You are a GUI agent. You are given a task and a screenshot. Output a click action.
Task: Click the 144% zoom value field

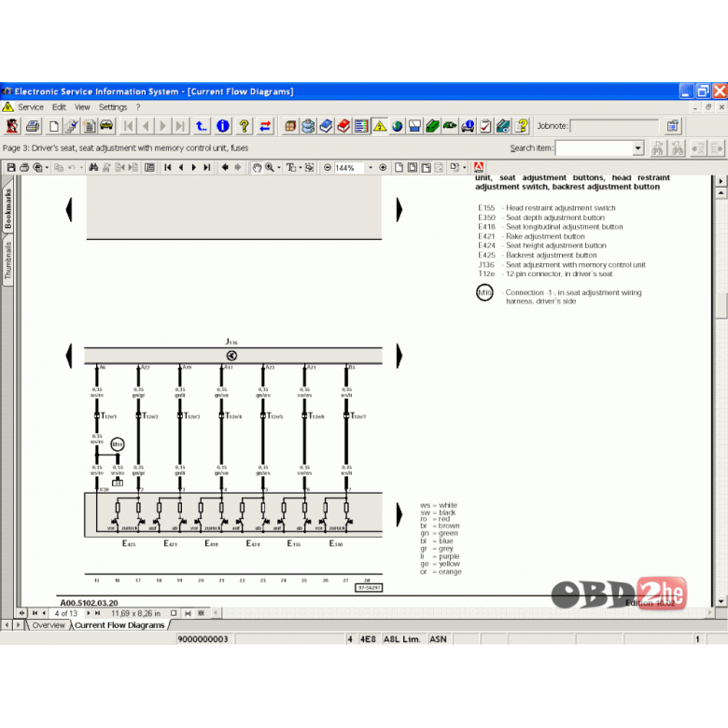click(350, 168)
